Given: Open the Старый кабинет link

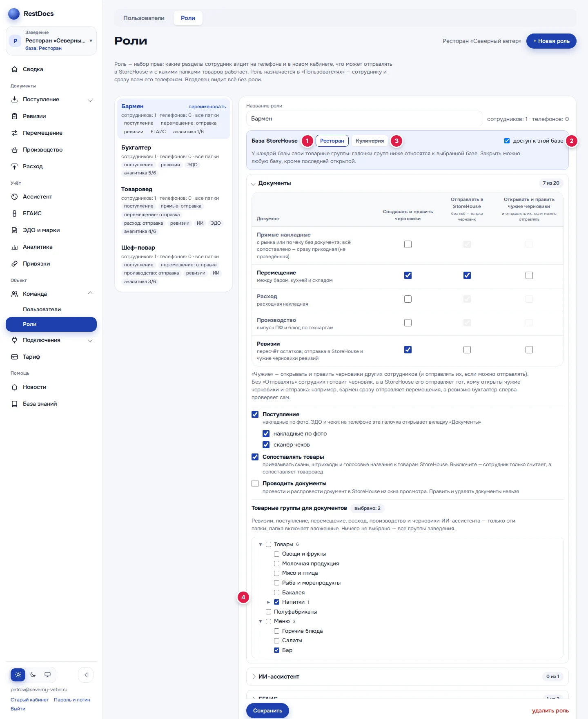Looking at the screenshot, I should point(30,700).
